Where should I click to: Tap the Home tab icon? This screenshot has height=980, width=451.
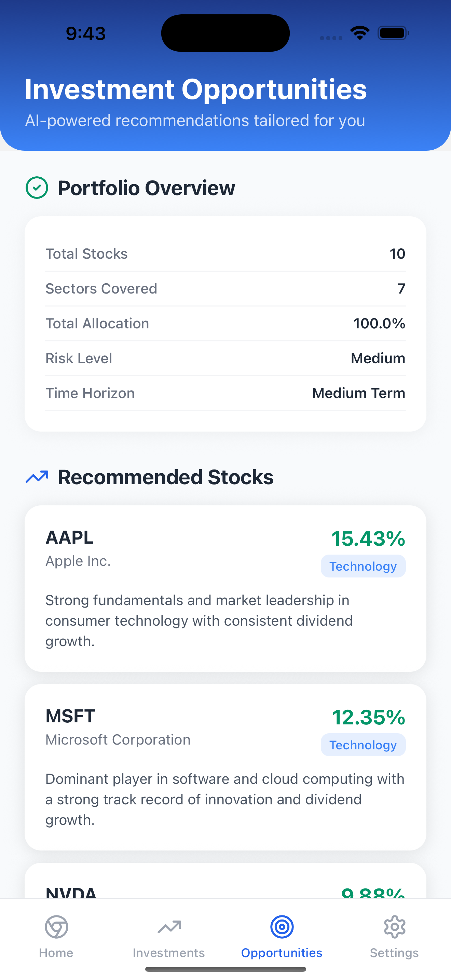pyautogui.click(x=56, y=926)
